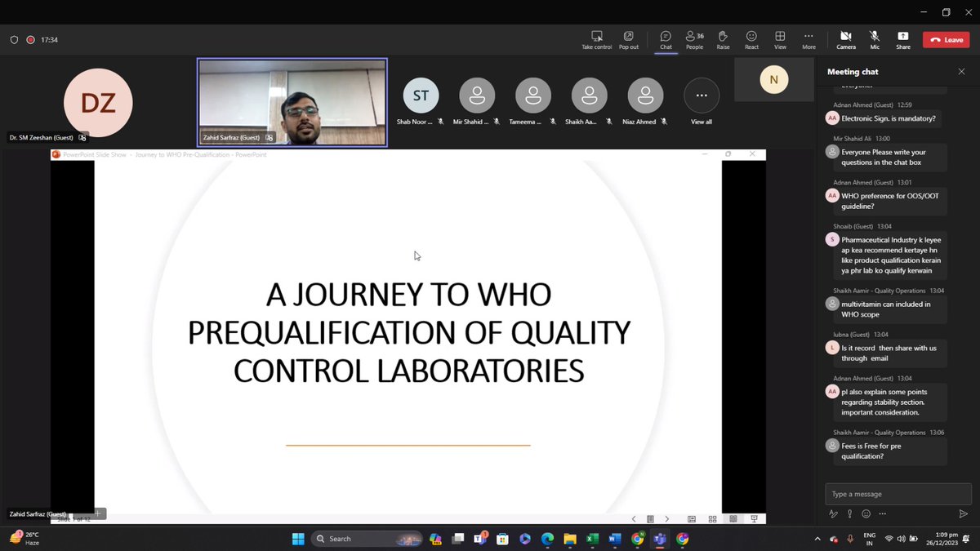Open slide show options menu icon
The height and width of the screenshot is (551, 980).
[x=650, y=518]
